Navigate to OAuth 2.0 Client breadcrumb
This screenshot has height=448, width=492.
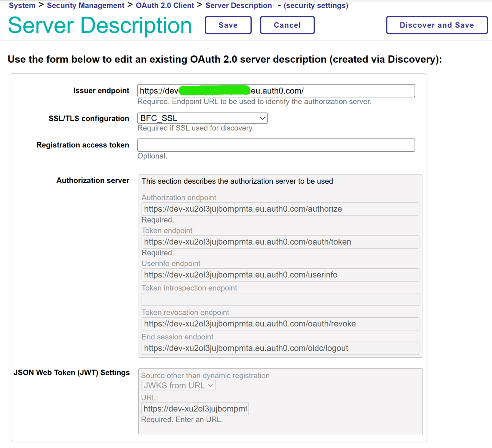[165, 6]
